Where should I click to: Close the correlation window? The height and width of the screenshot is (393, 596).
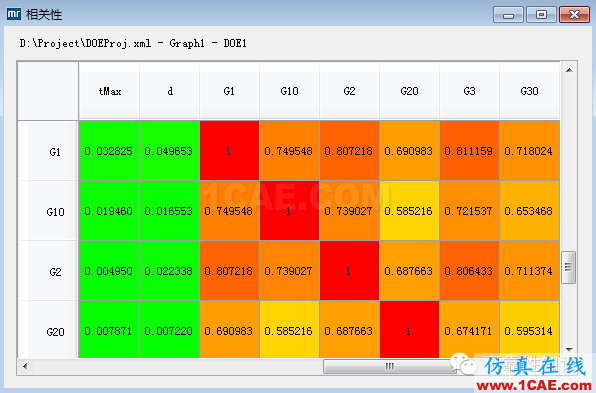pyautogui.click(x=574, y=15)
